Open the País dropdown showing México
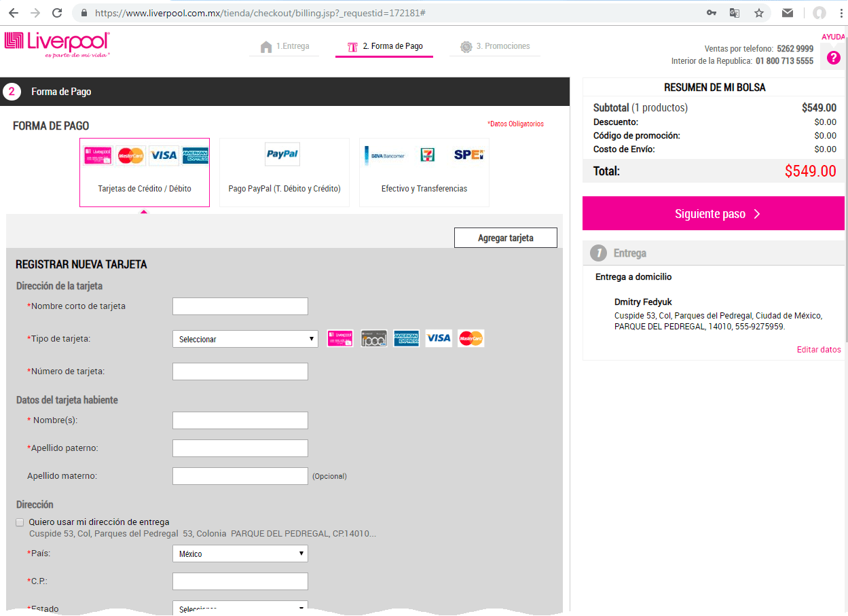This screenshot has width=848, height=616. click(240, 554)
